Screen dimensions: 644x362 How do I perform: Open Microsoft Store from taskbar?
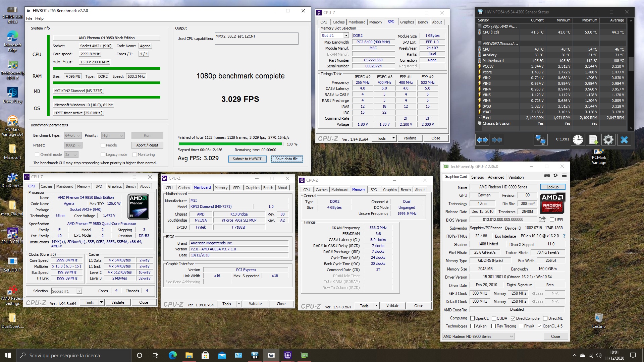point(205,355)
